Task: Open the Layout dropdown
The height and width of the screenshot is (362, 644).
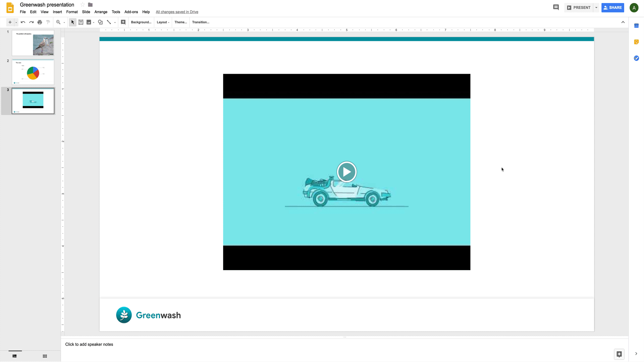Action: 163,22
